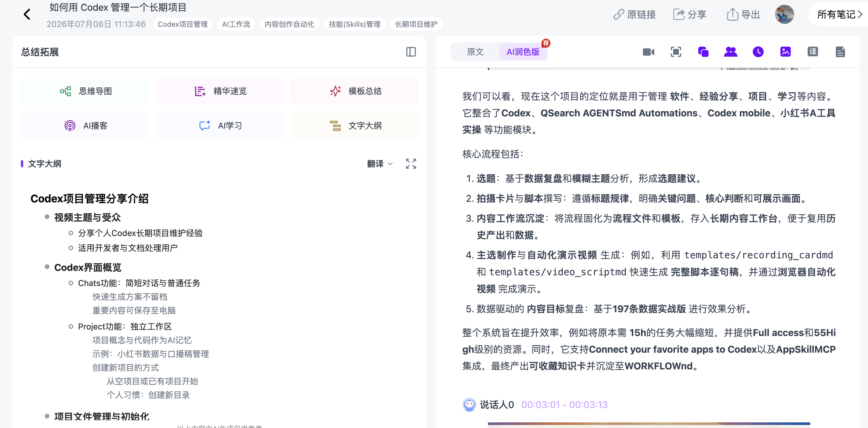Click the 说话人0 speaker name
868x428 pixels.
click(x=497, y=404)
